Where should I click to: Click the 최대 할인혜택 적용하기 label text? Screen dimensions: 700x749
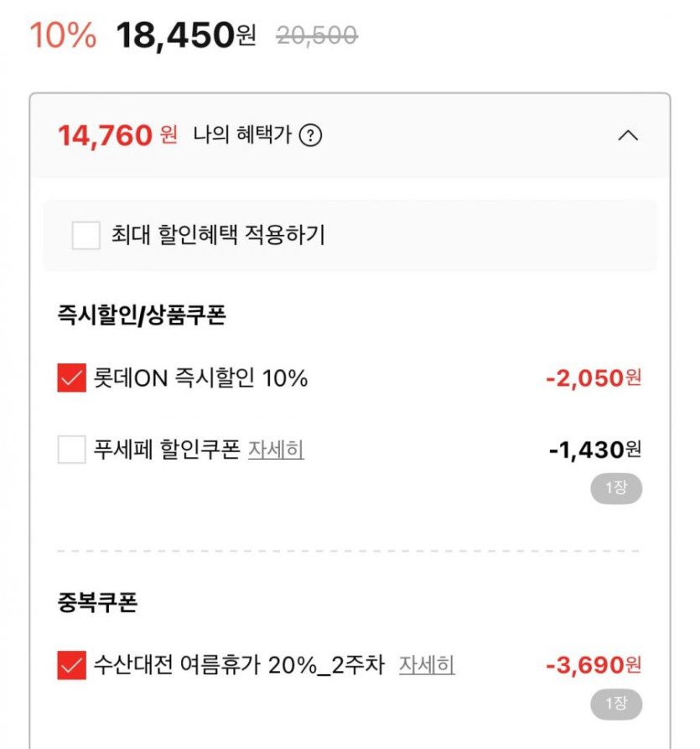click(218, 236)
